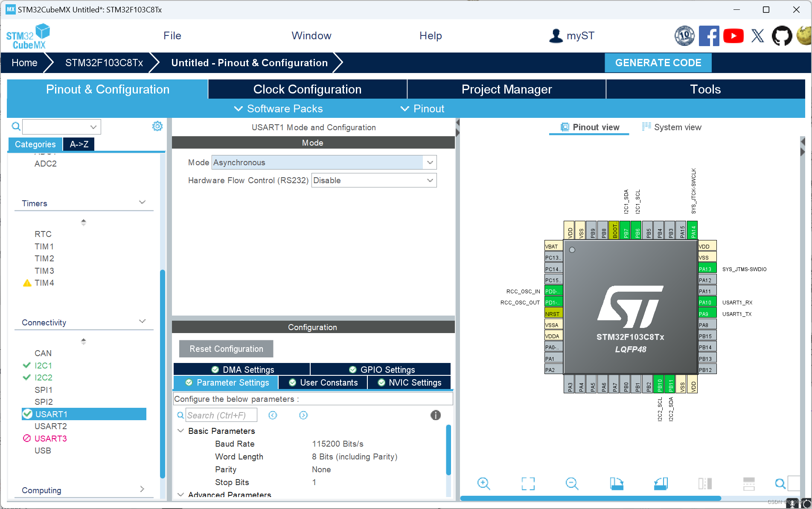This screenshot has height=509, width=812.
Task: Click the STM32CubeMX logo
Action: pyautogui.click(x=28, y=37)
